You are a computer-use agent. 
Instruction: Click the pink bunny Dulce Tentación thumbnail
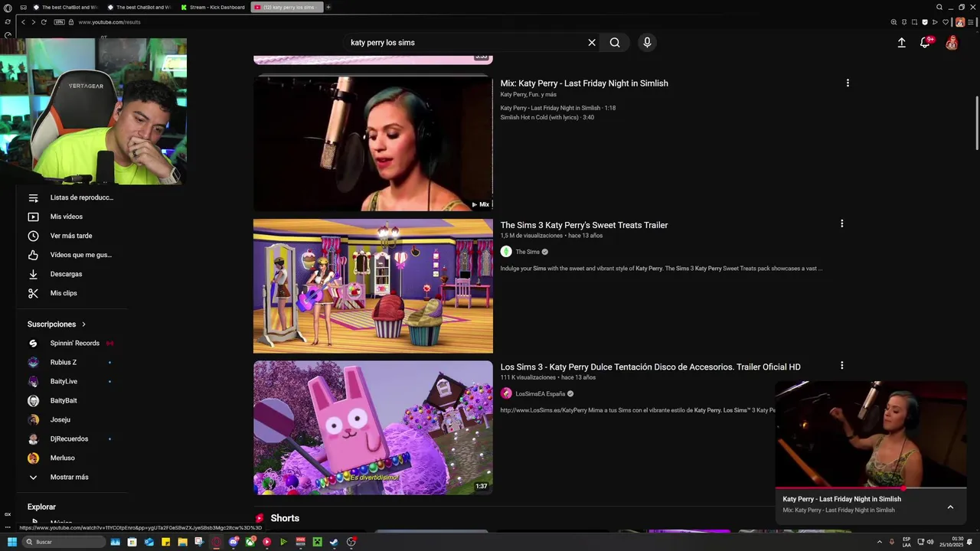[x=373, y=428]
